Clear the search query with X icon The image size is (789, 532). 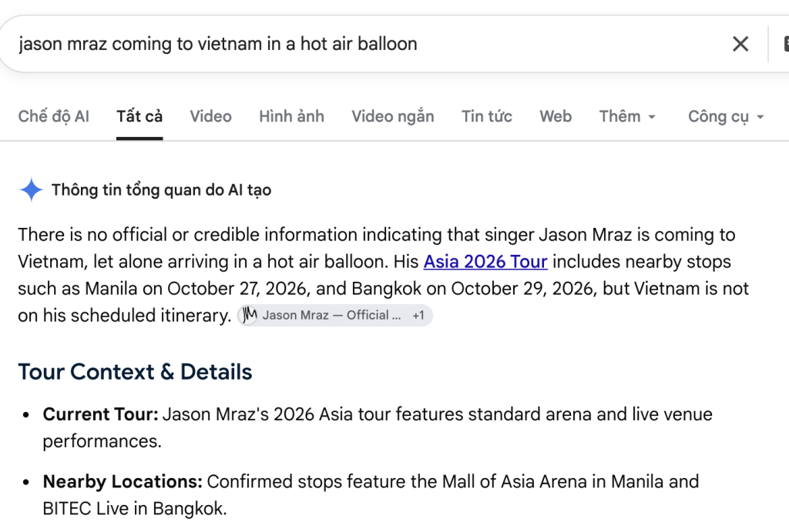click(x=740, y=44)
